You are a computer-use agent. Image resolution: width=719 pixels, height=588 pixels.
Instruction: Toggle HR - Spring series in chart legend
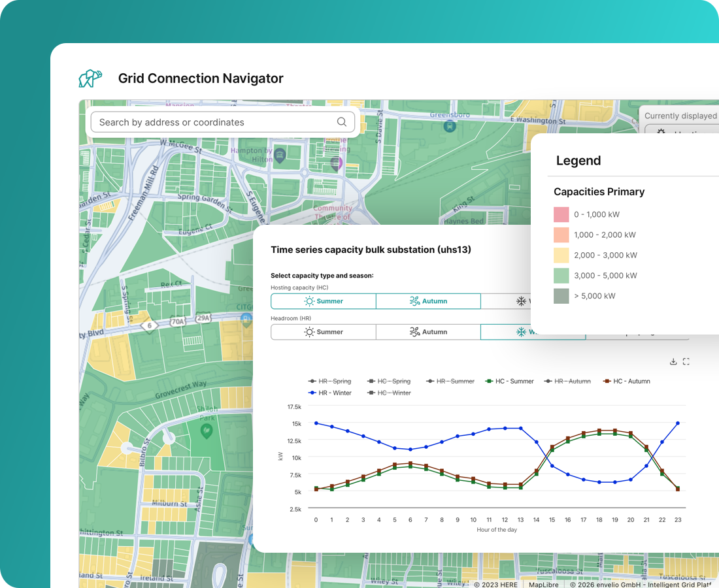click(329, 382)
